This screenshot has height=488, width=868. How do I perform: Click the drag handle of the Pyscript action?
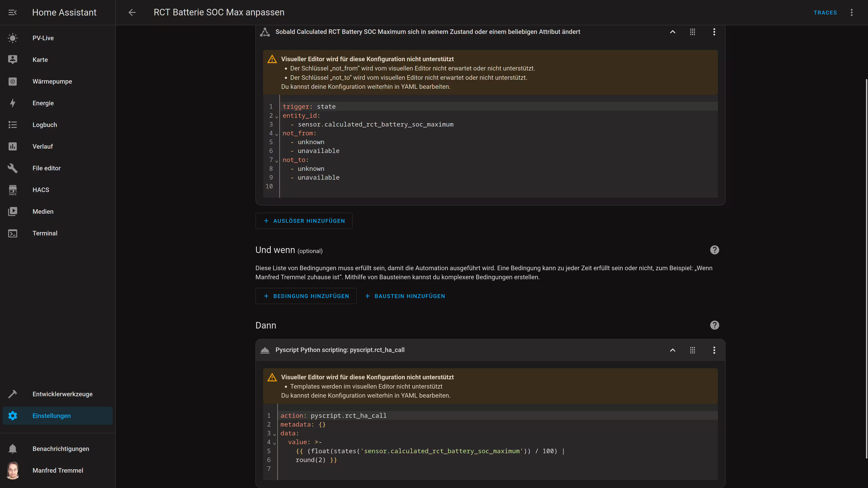click(692, 350)
